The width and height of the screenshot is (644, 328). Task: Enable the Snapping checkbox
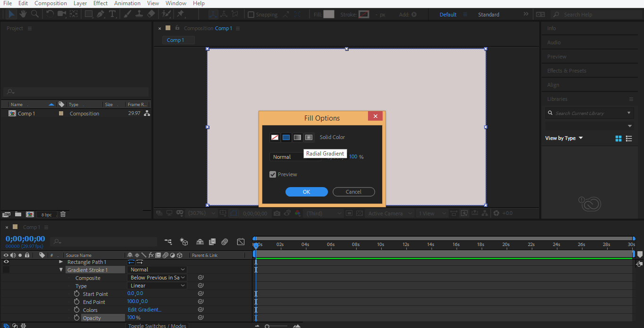coord(251,15)
